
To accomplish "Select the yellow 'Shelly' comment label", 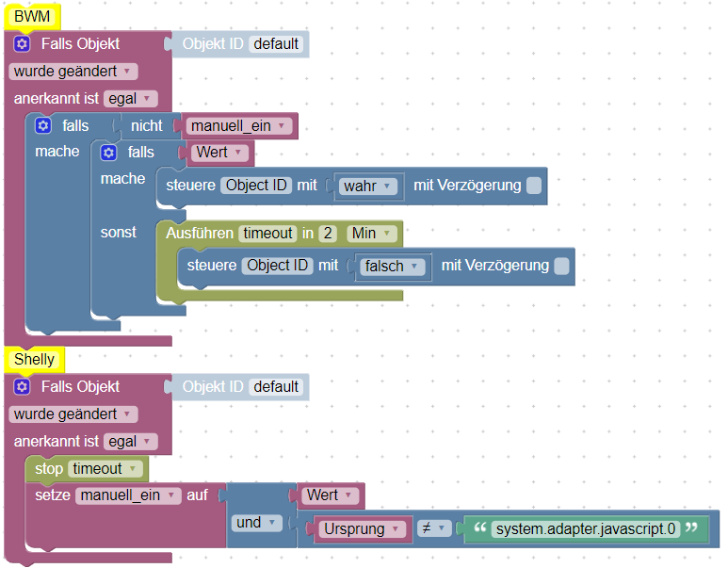I will [34, 360].
